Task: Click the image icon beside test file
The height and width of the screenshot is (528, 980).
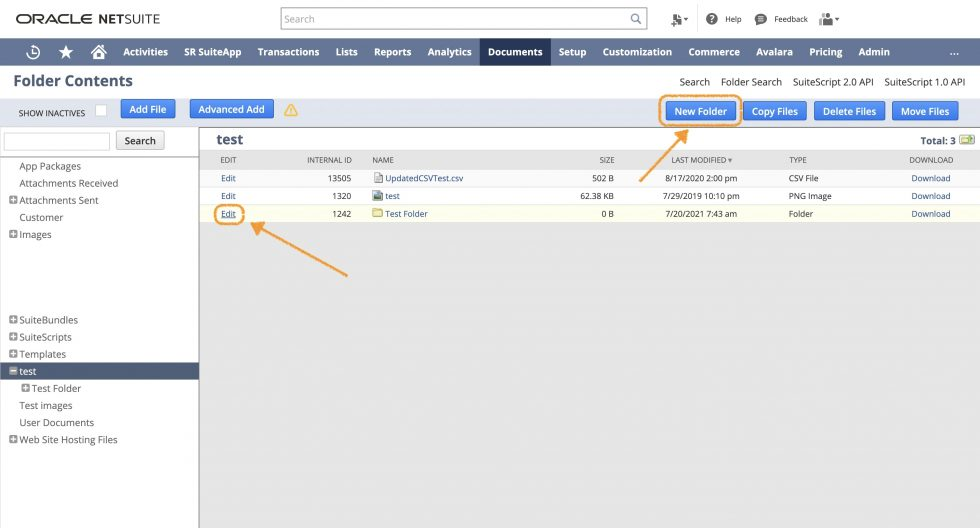Action: [x=378, y=196]
